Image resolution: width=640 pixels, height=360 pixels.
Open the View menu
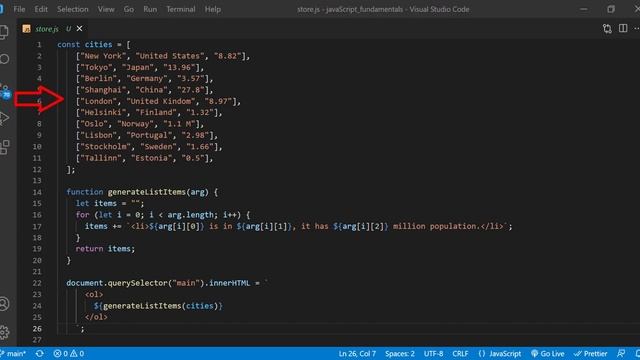pos(106,9)
